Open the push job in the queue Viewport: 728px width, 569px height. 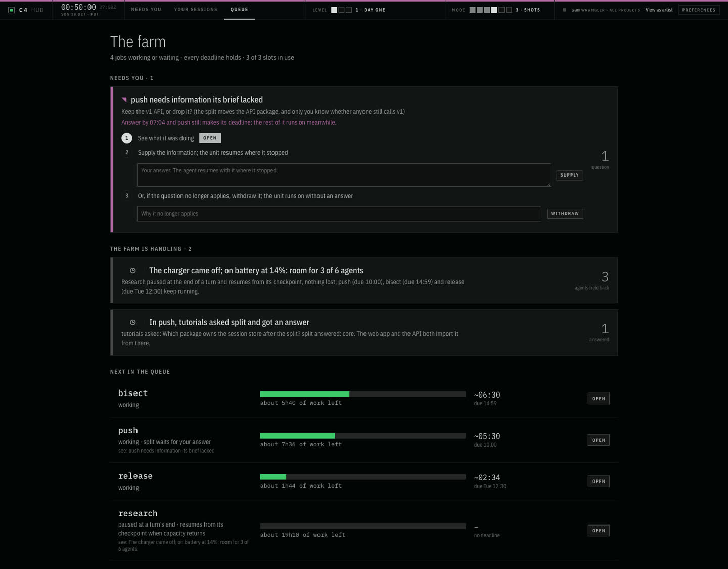pyautogui.click(x=599, y=440)
